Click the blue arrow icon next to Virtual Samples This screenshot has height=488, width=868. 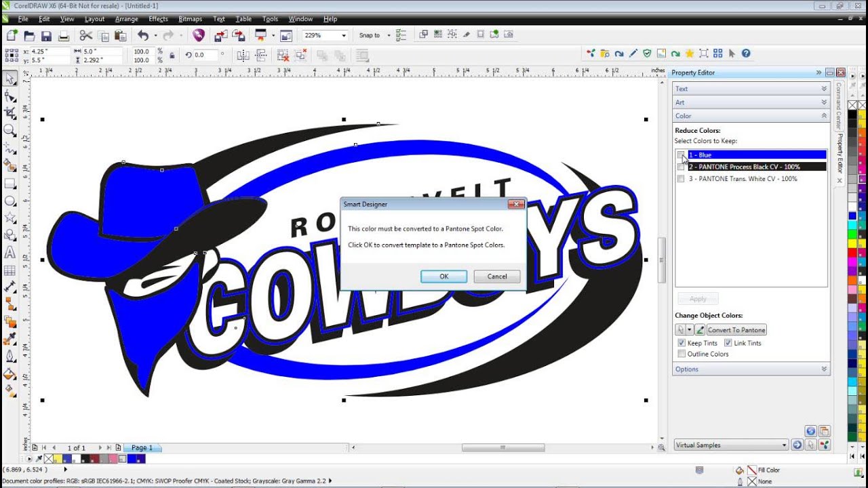click(797, 445)
